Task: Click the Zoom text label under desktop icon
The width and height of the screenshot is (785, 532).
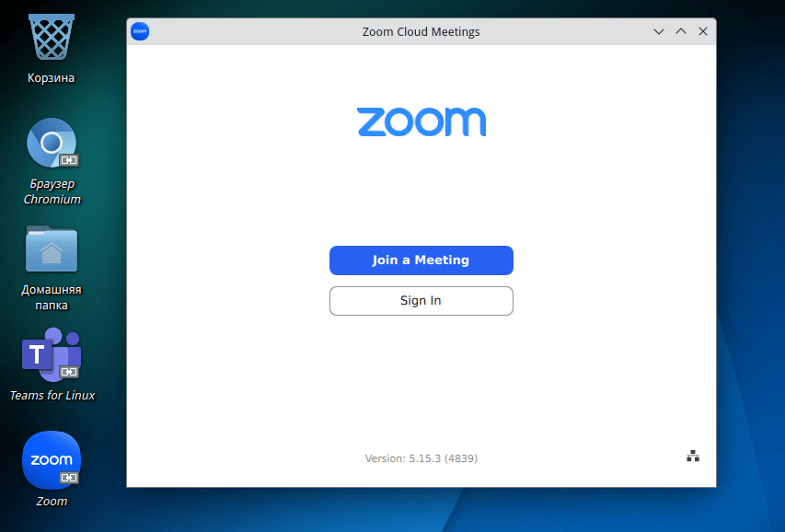Action: 52,502
